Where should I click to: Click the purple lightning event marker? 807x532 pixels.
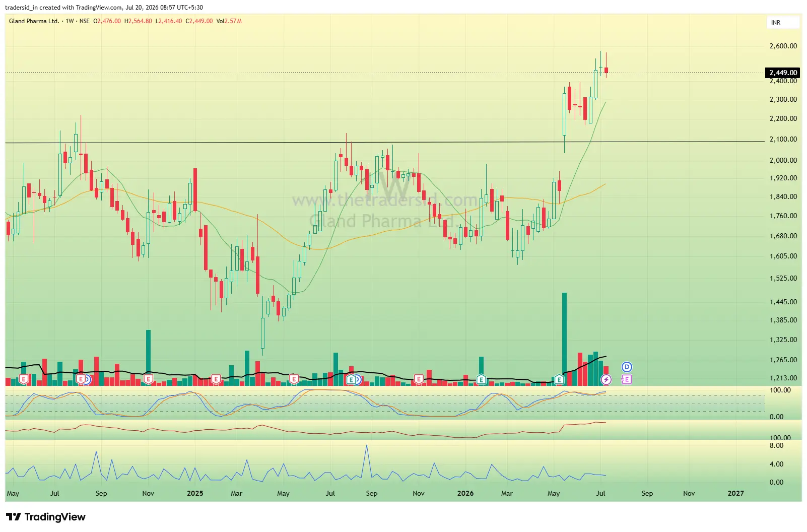tap(606, 379)
